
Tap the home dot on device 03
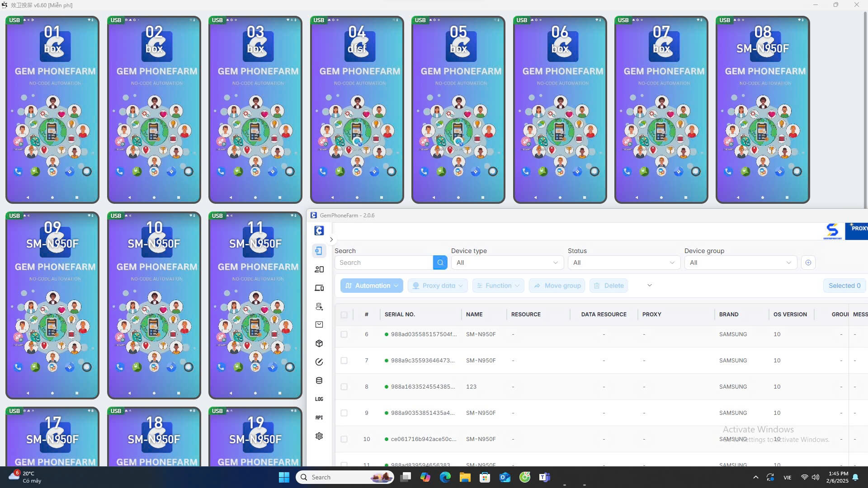click(x=255, y=197)
